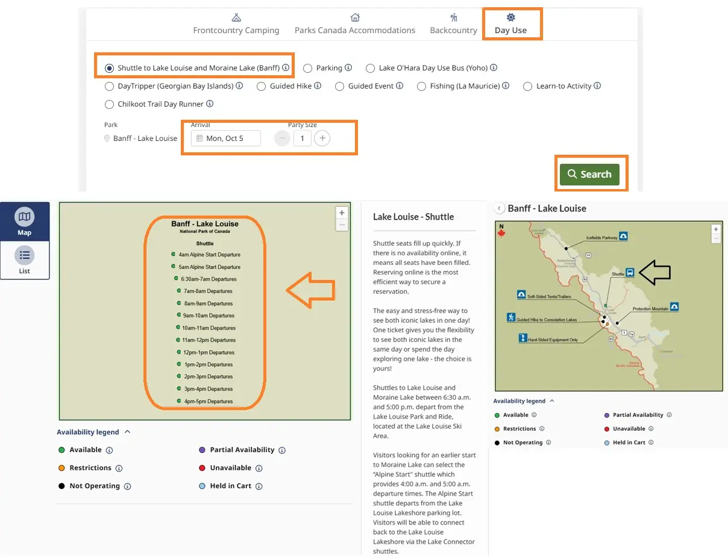The width and height of the screenshot is (728, 560).
Task: Open info icon for Available in left legend
Action: click(109, 450)
